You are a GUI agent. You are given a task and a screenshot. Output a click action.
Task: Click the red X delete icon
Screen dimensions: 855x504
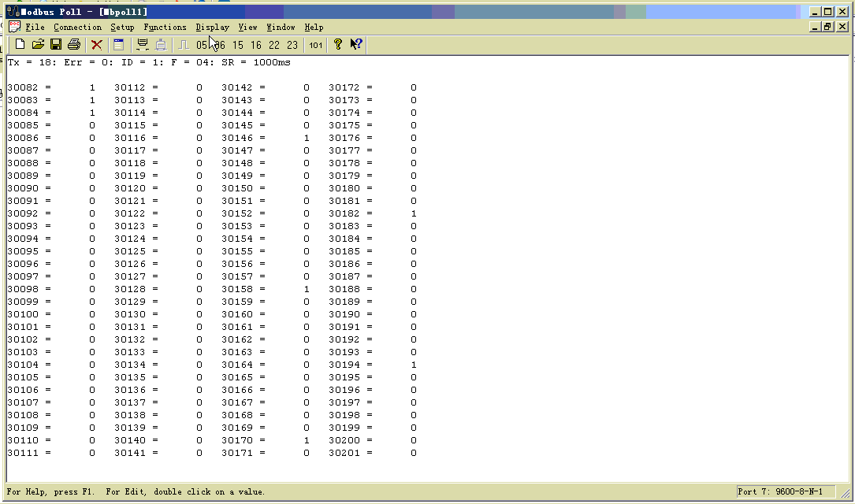coord(96,45)
